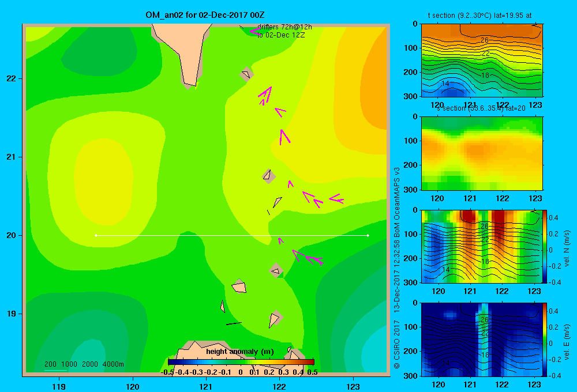Click the map title "OM_an02 for 02-Dec-2017 00Z"
Image resolution: width=577 pixels, height=392 pixels.
coord(205,15)
